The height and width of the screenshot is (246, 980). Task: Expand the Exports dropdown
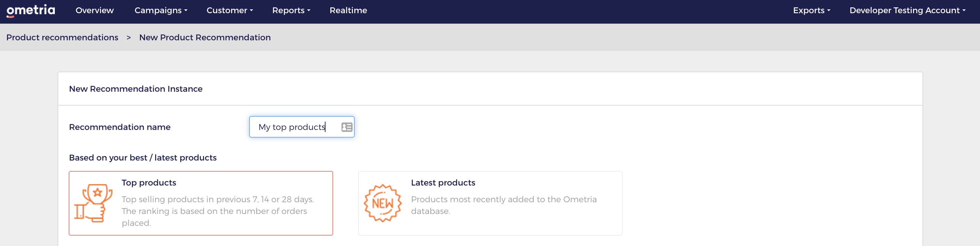pyautogui.click(x=811, y=10)
